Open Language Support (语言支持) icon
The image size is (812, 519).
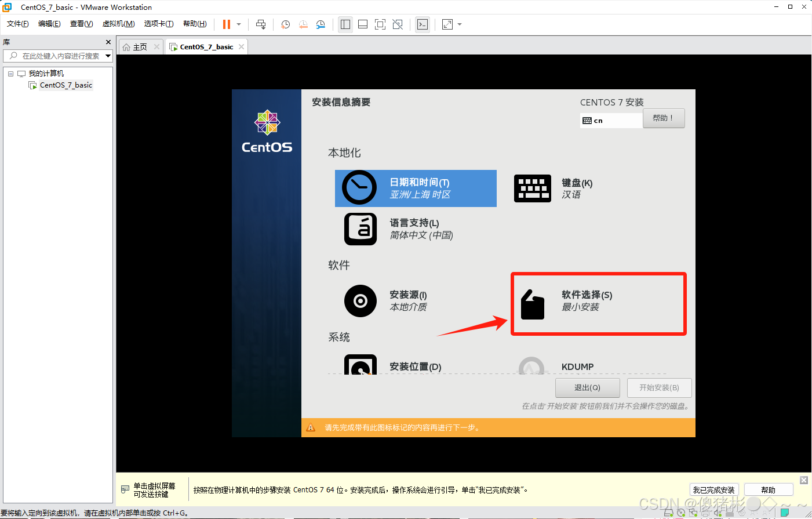coord(361,229)
